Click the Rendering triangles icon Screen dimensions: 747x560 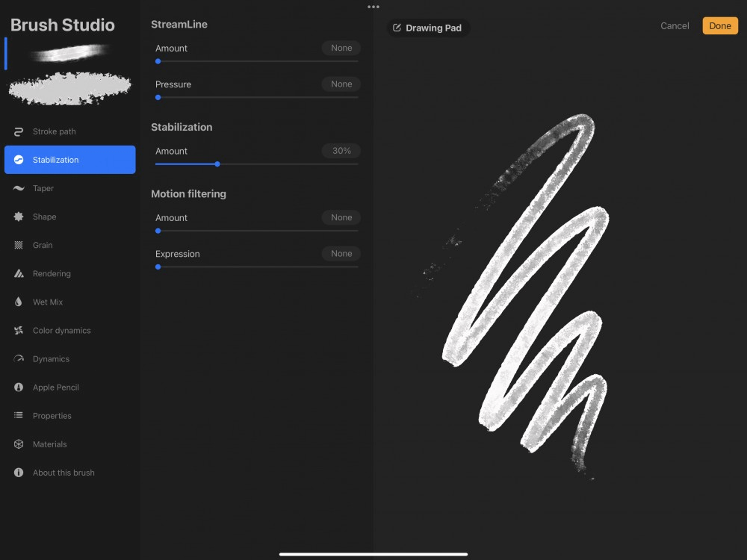tap(19, 273)
